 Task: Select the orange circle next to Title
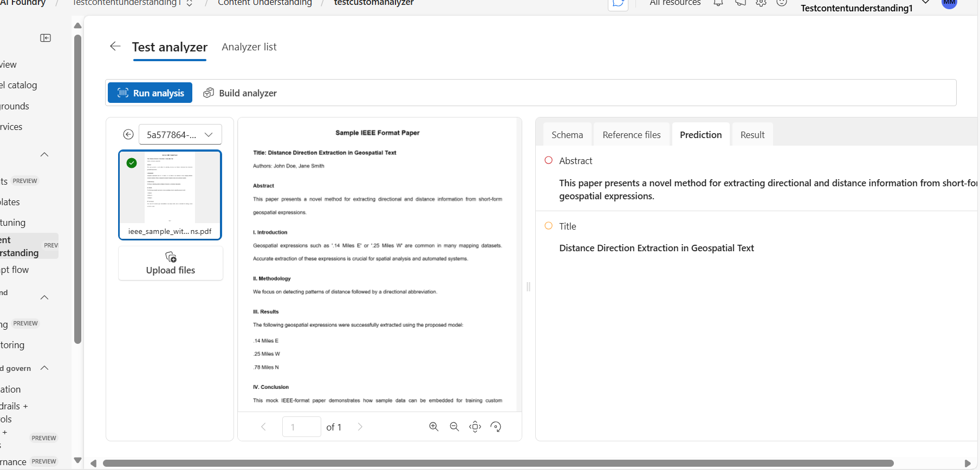point(548,226)
